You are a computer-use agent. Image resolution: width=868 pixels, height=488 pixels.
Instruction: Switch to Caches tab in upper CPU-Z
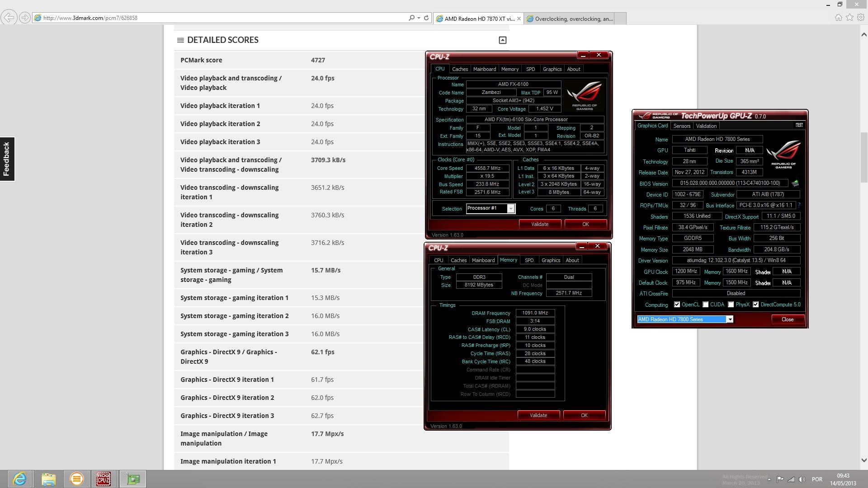pos(460,69)
